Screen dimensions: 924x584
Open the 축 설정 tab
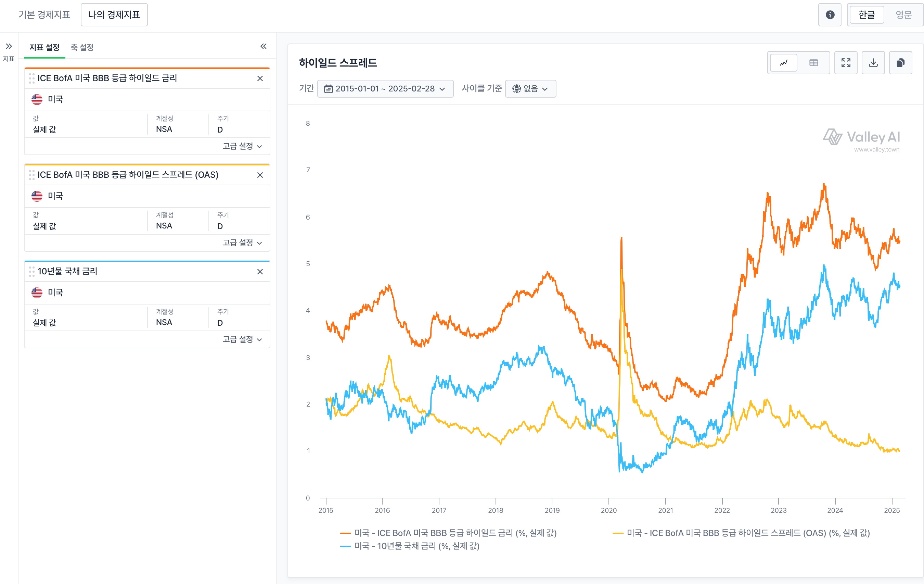click(82, 47)
